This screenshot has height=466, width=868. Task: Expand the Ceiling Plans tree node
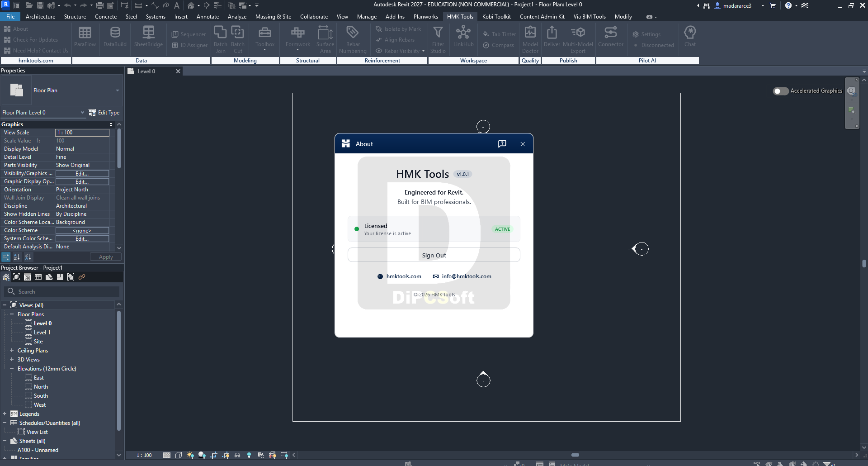[x=12, y=350]
